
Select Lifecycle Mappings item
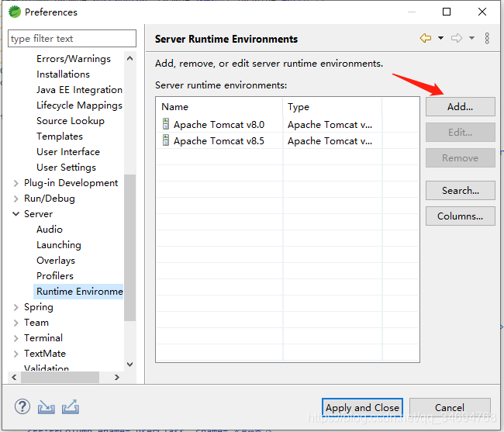click(79, 105)
